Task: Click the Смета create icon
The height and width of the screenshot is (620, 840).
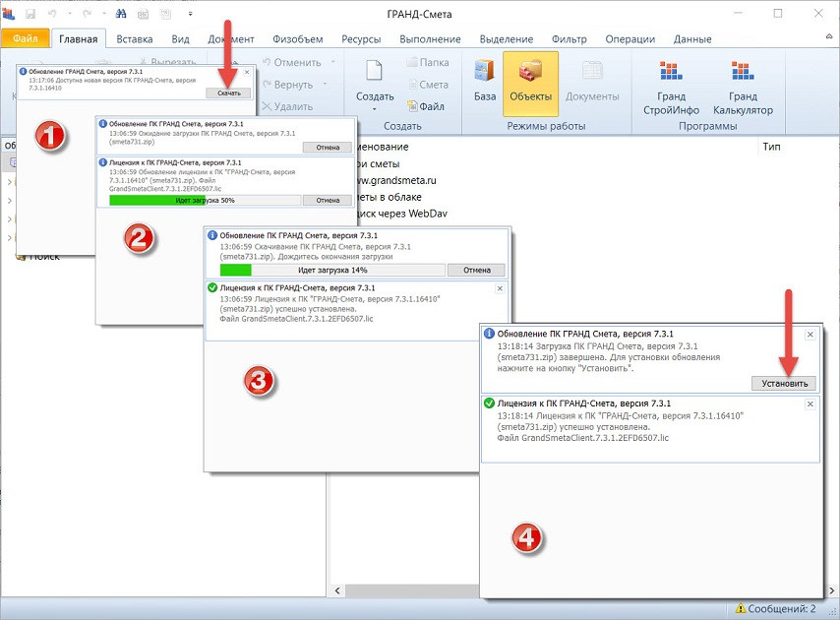Action: tap(427, 85)
